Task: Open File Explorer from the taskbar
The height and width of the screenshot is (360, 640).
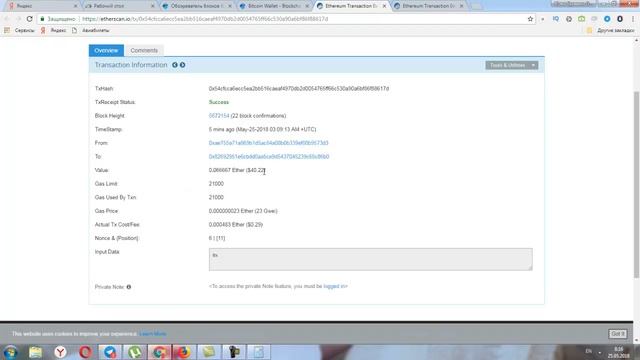Action: [x=36, y=352]
